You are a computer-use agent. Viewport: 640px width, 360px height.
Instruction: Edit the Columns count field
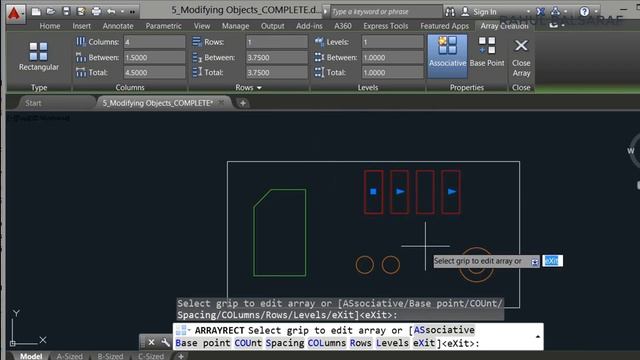tap(154, 42)
